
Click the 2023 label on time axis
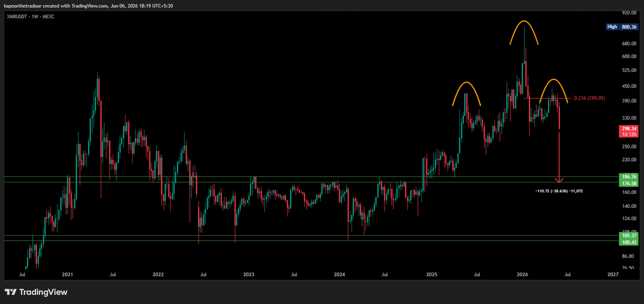(248, 274)
